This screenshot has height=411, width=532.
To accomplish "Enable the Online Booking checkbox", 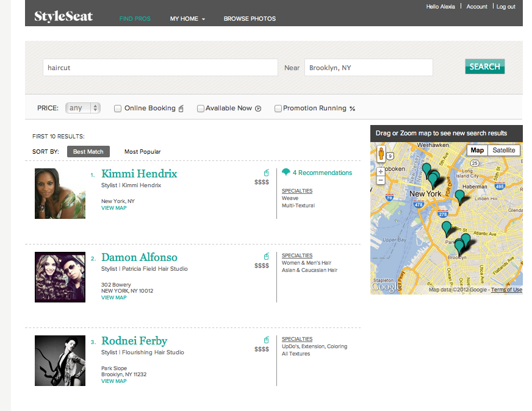I will coord(118,109).
